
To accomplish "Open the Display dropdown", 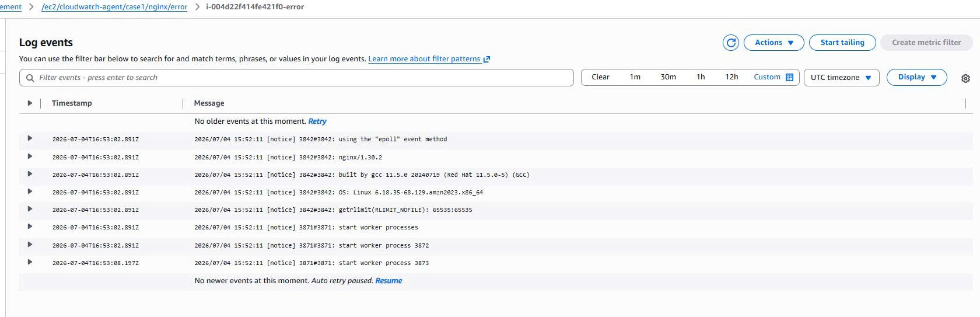I will tap(916, 77).
